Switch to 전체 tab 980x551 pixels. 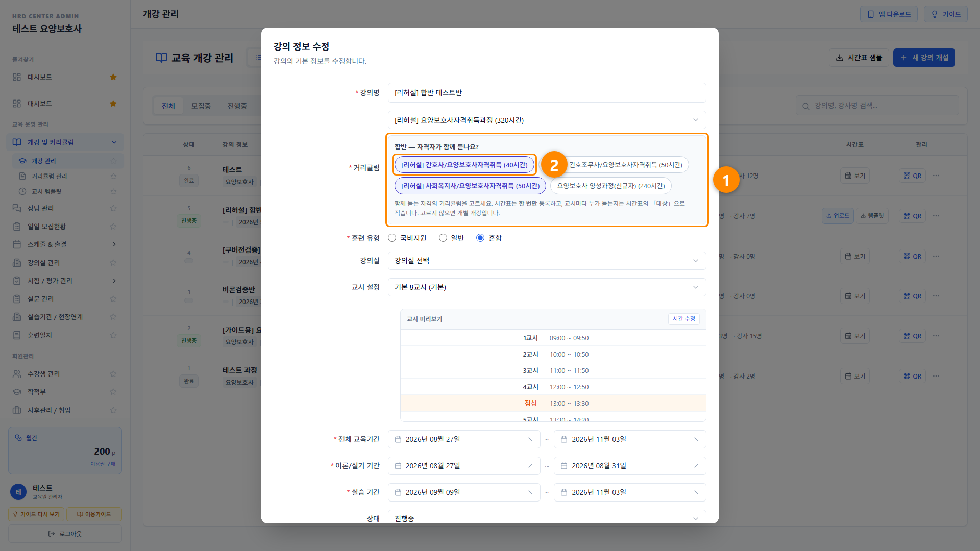[168, 106]
